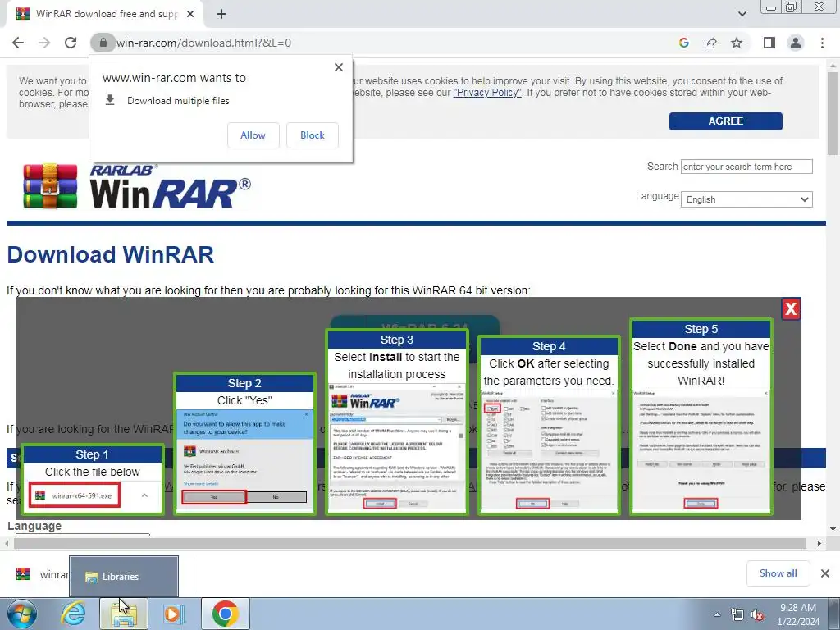Image resolution: width=840 pixels, height=630 pixels.
Task: Click the Download WinRAR heading
Action: (x=111, y=254)
